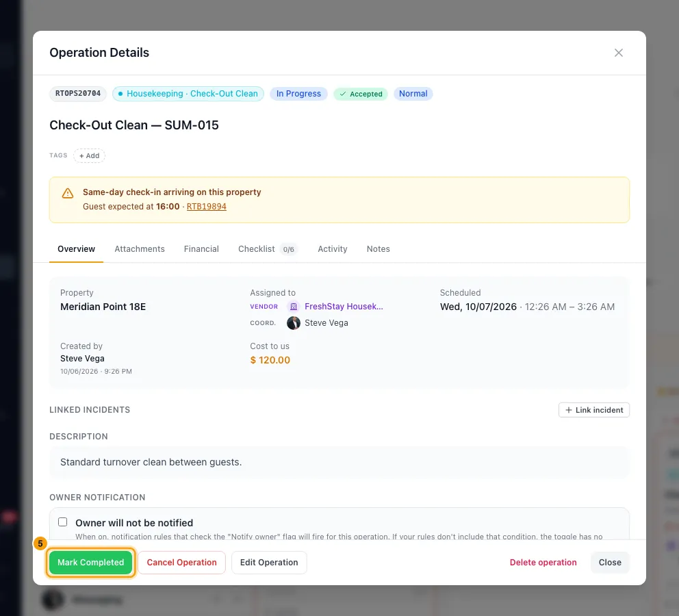679x616 pixels.
Task: Click the checklist count 0/6 badge
Action: tap(288, 249)
